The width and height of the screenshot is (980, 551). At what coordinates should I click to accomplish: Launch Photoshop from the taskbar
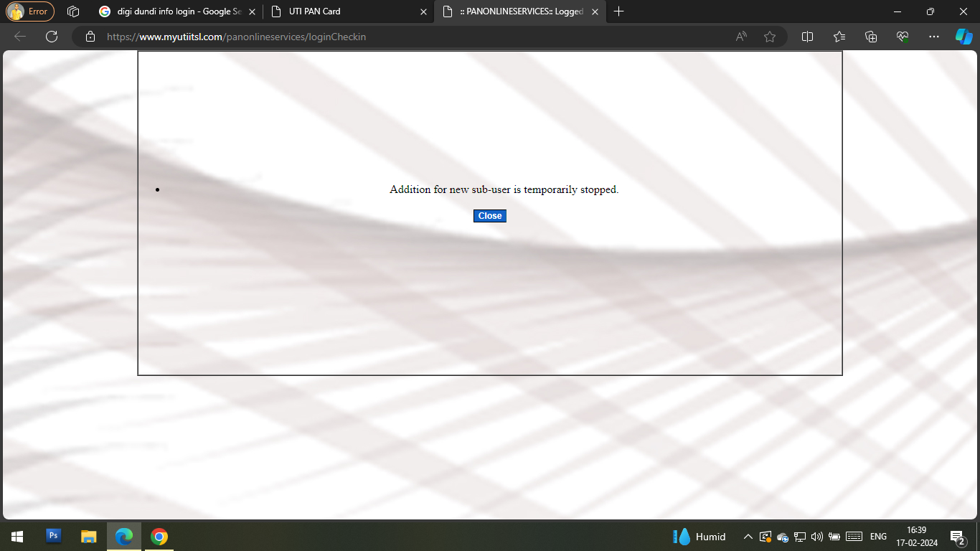[x=53, y=536]
